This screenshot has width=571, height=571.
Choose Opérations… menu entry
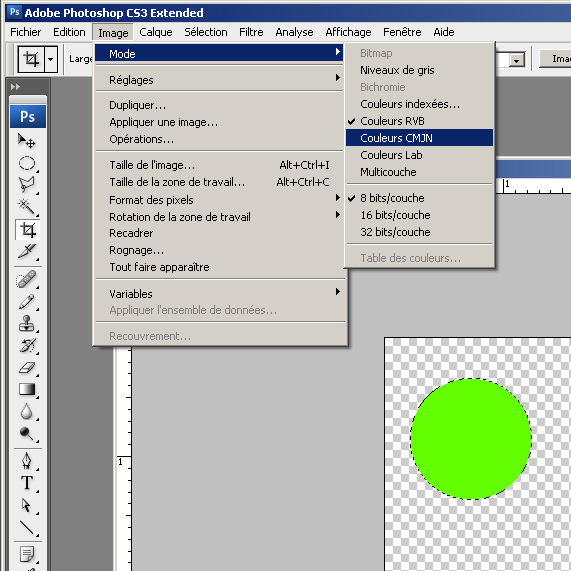[219, 139]
